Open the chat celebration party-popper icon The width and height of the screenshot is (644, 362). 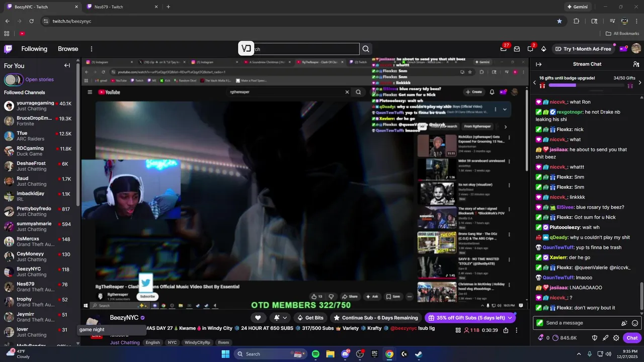click(624, 323)
